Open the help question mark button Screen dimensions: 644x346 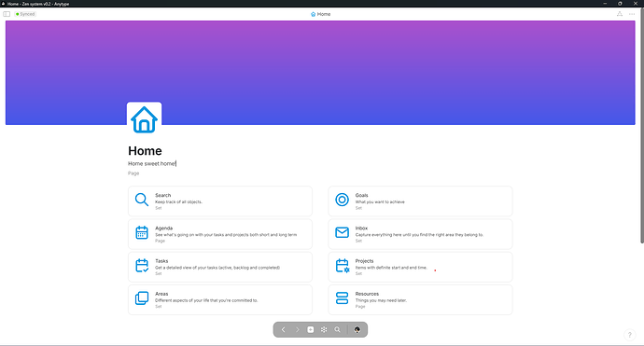point(630,335)
